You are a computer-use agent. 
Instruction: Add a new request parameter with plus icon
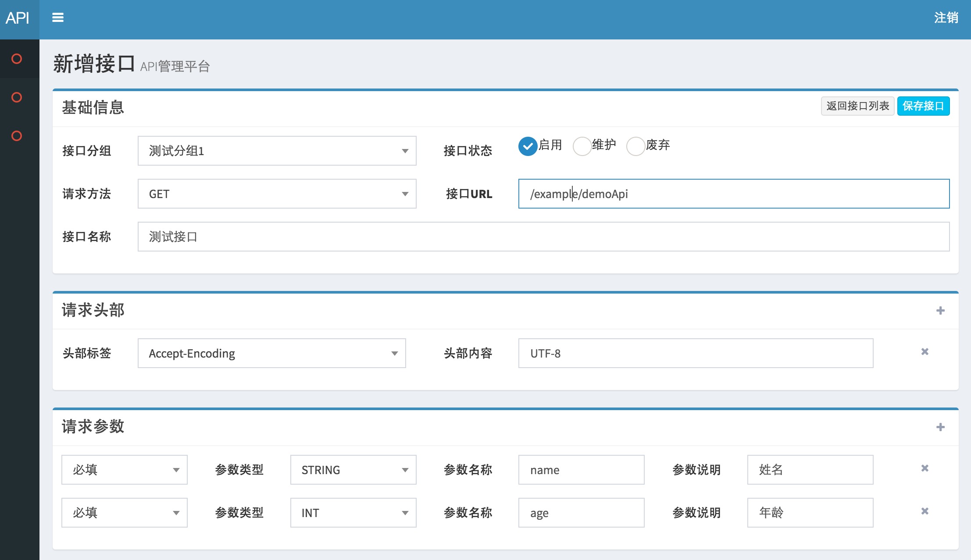tap(940, 427)
